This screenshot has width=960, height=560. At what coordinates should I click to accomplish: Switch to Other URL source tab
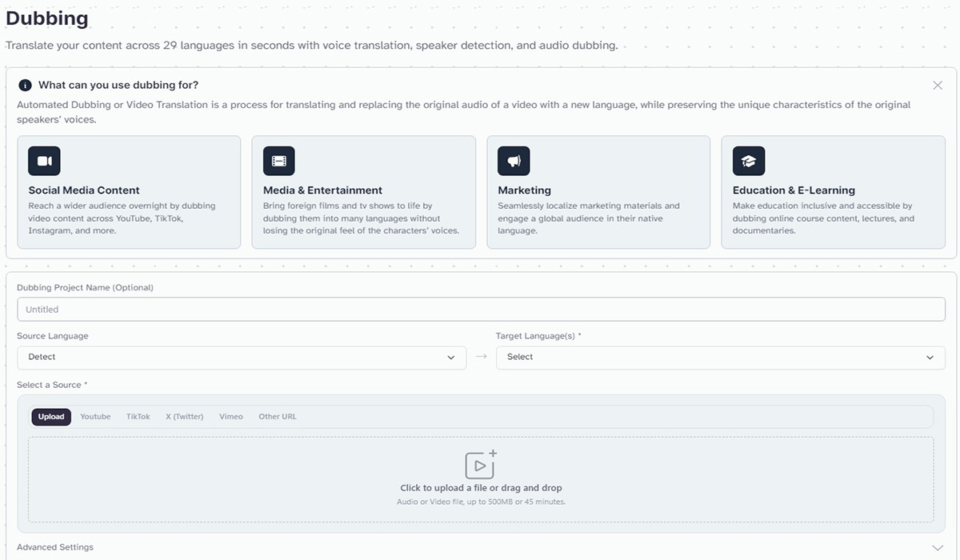(277, 417)
